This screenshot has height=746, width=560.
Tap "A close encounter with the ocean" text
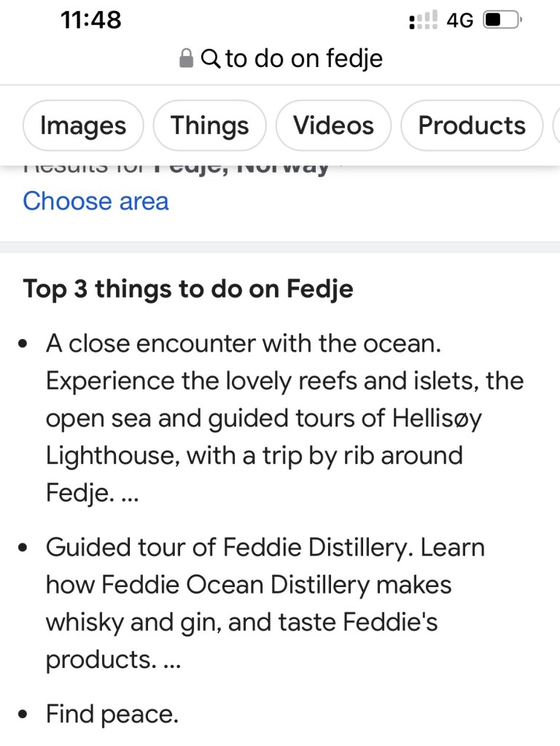pyautogui.click(x=243, y=343)
